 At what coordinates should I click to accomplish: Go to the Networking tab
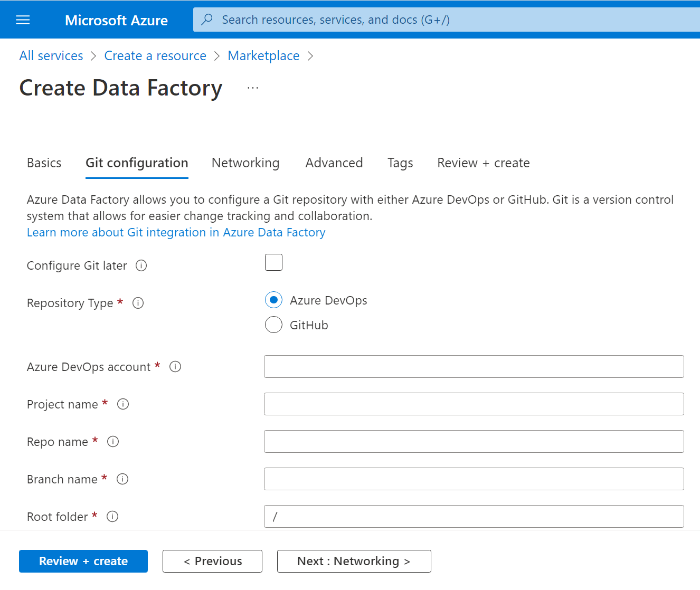pyautogui.click(x=245, y=163)
